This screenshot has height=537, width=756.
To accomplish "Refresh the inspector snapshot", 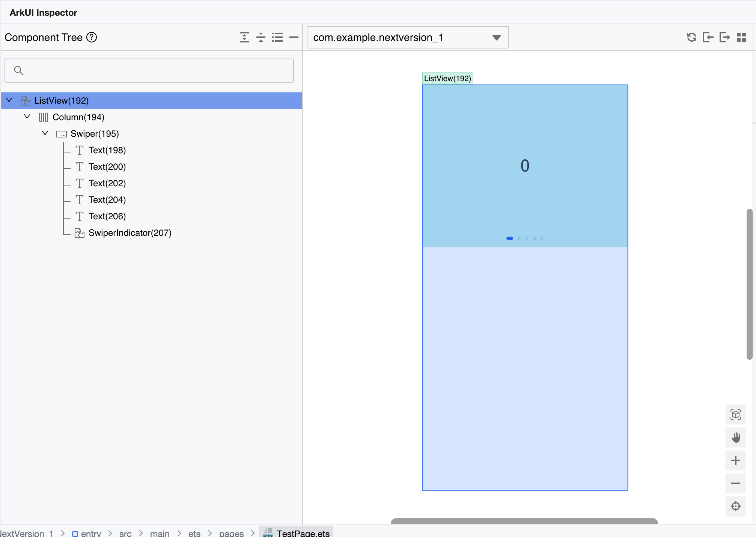I will pyautogui.click(x=692, y=37).
